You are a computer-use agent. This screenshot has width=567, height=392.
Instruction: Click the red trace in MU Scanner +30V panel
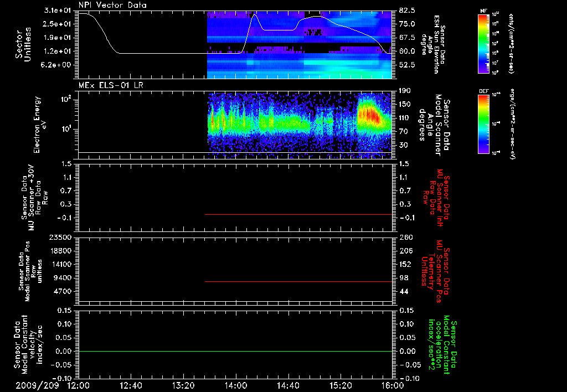[298, 214]
